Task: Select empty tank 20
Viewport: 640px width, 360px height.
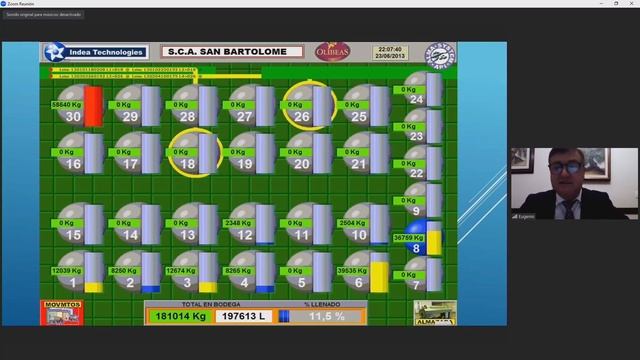Action: 306,153
